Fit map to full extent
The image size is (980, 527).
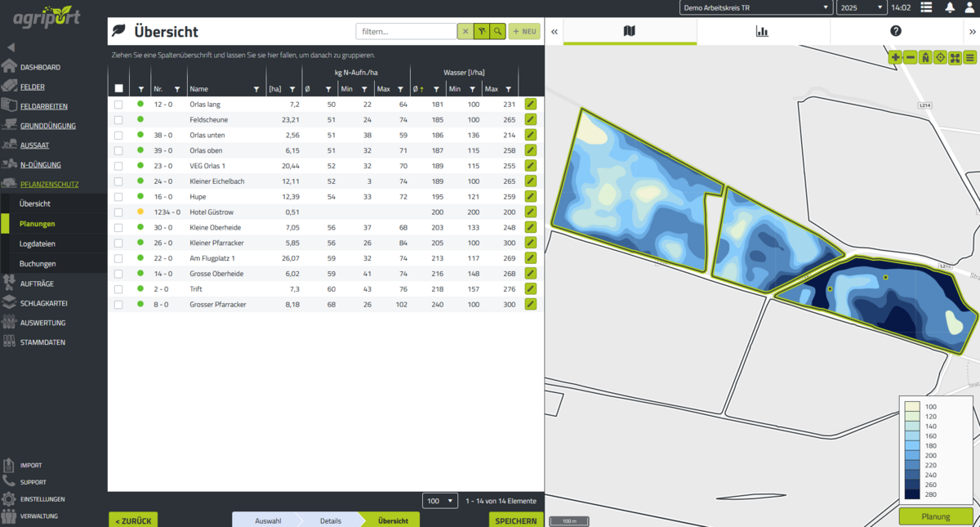click(955, 57)
